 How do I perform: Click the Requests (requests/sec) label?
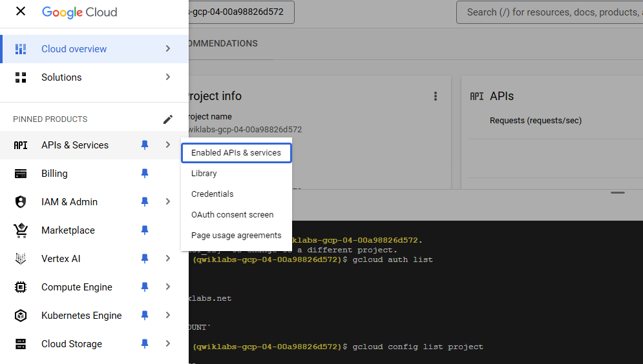pos(536,121)
